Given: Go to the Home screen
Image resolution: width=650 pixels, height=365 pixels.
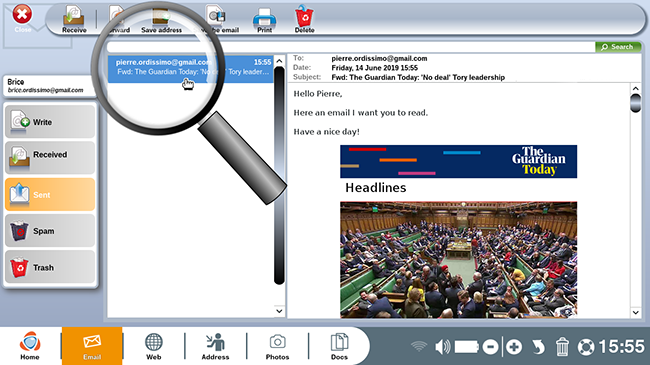Looking at the screenshot, I should [x=30, y=346].
